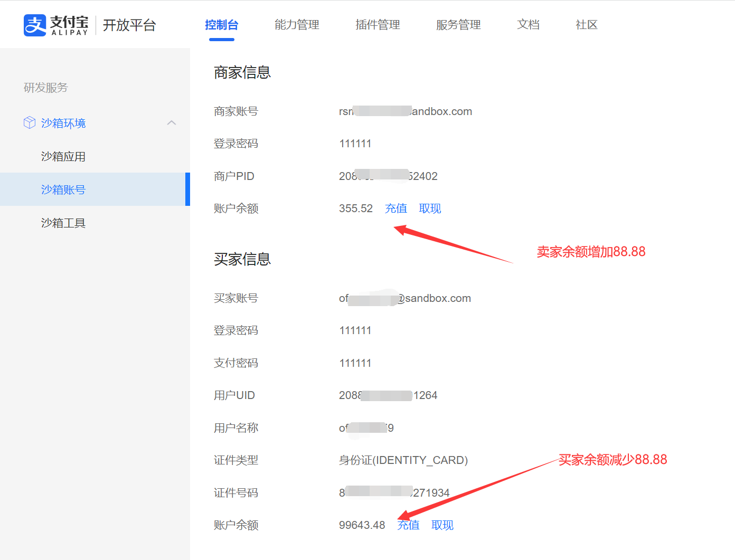Open the 文档 tab
735x560 pixels.
528,25
